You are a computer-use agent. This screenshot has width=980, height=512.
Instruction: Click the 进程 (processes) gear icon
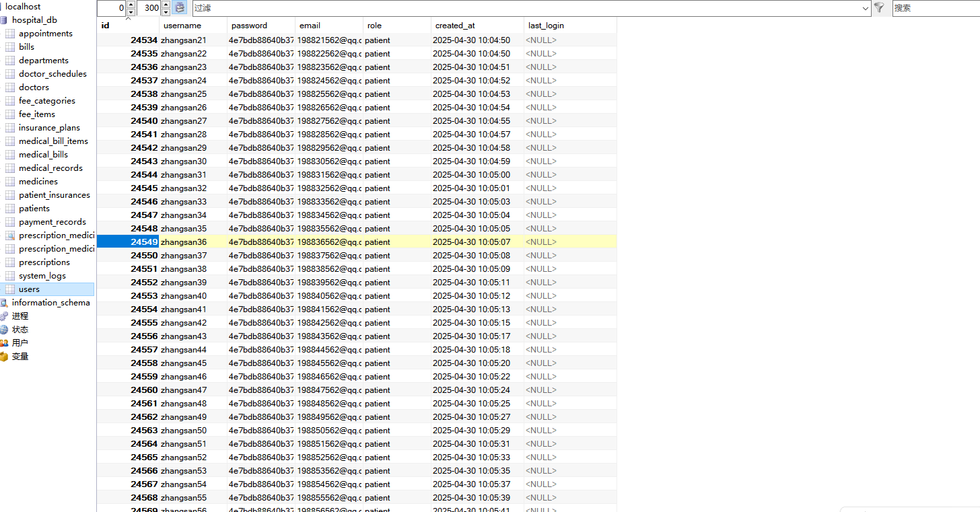coord(4,316)
